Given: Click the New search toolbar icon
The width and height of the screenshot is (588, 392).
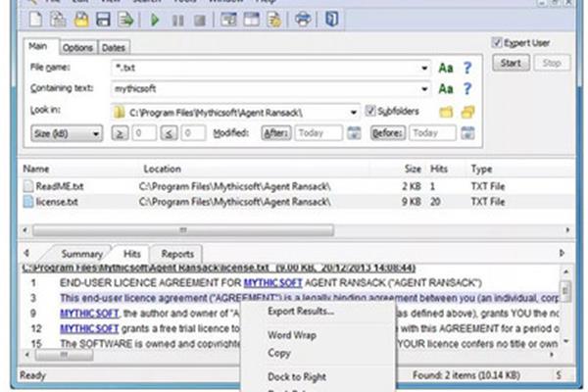Looking at the screenshot, I should tap(35, 19).
